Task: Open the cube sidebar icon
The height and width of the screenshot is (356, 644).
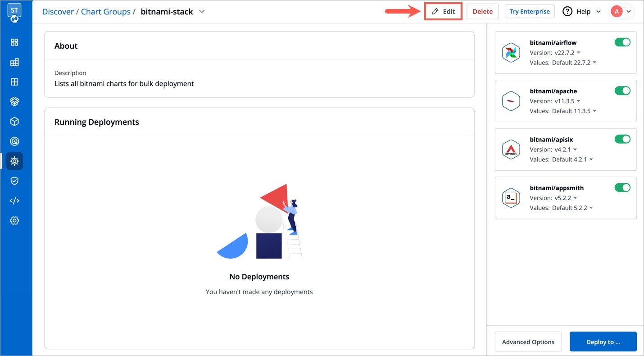Action: click(x=14, y=122)
